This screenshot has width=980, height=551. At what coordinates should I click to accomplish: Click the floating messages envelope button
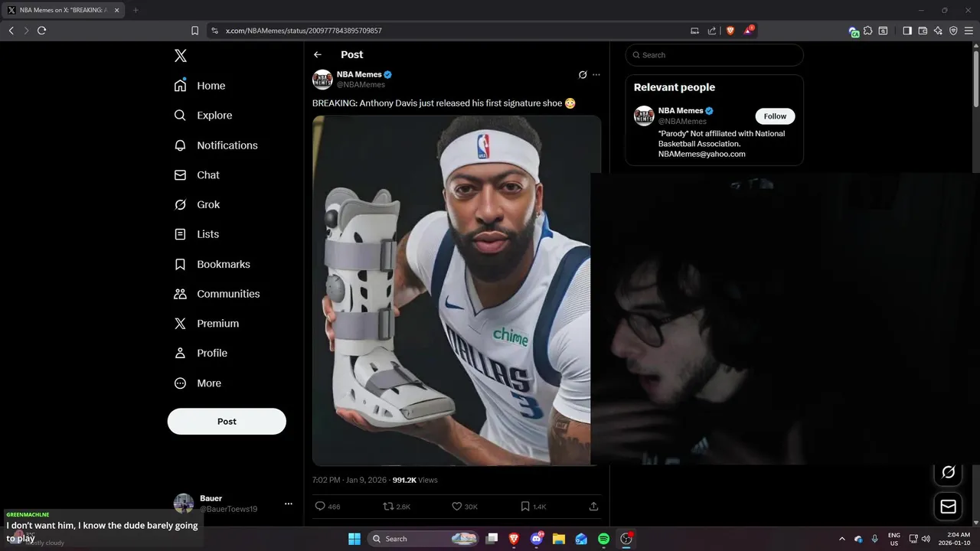pyautogui.click(x=948, y=506)
